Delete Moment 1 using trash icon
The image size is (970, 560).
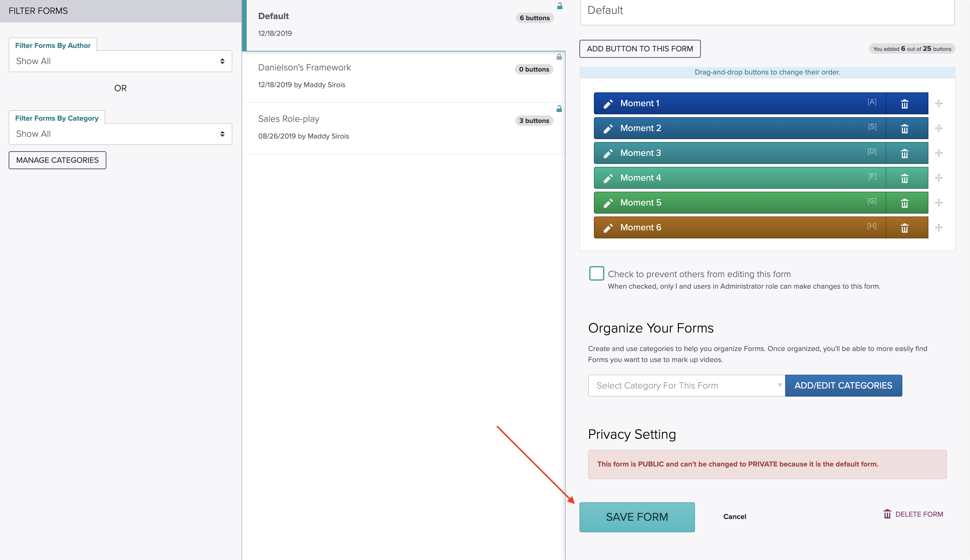[905, 104]
